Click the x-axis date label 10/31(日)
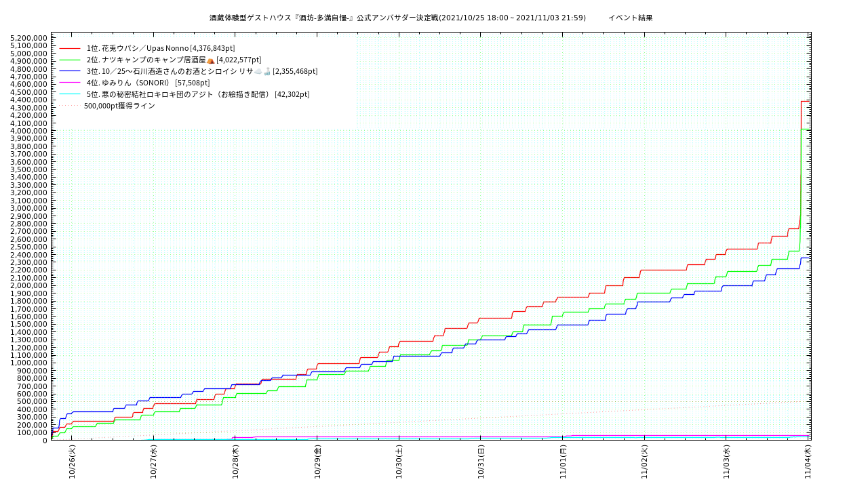 481,462
